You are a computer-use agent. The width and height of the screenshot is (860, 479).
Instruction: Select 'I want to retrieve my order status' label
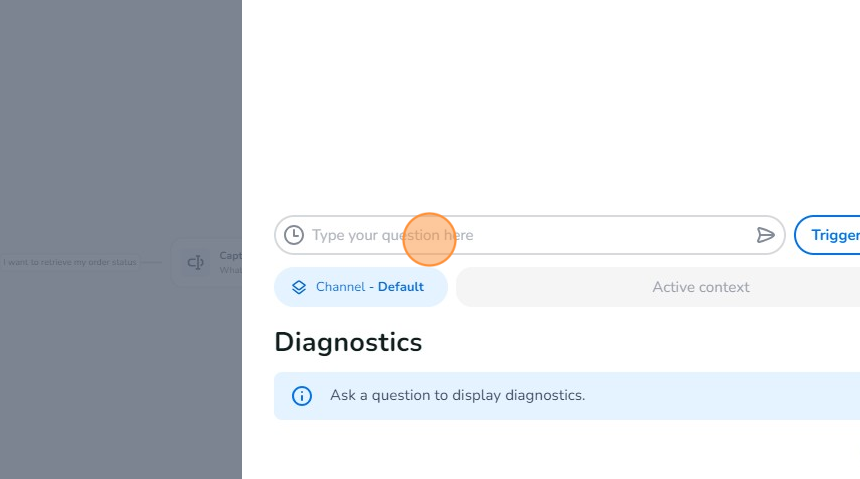click(69, 263)
